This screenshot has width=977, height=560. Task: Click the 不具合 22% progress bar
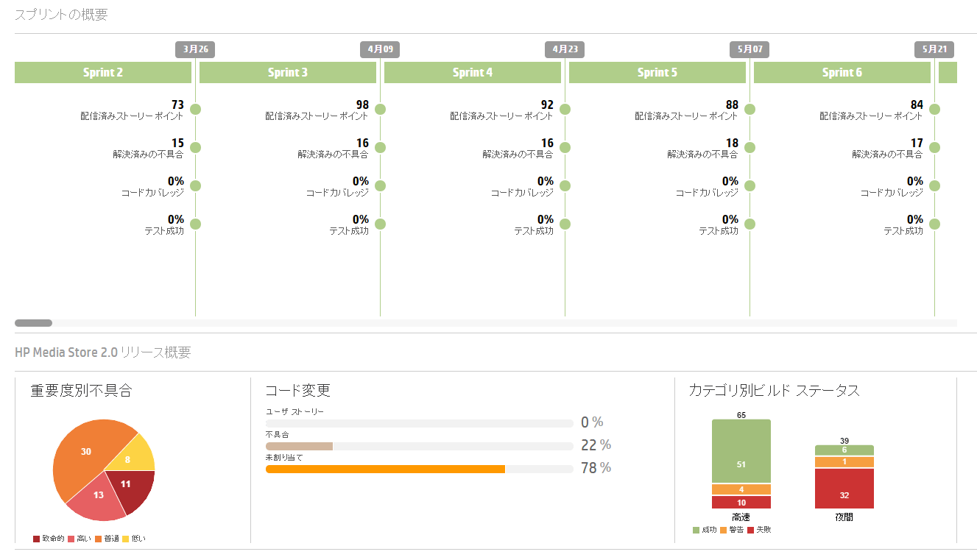(x=419, y=446)
